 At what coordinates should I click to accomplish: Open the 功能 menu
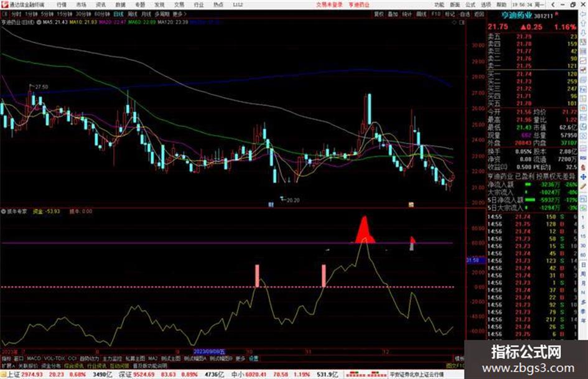click(x=439, y=5)
